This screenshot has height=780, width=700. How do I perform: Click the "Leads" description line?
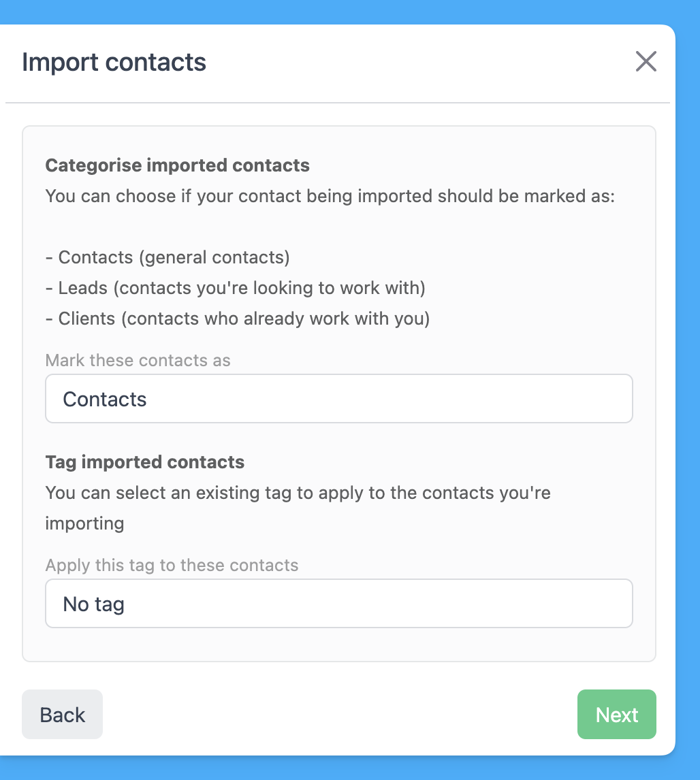[x=235, y=288]
